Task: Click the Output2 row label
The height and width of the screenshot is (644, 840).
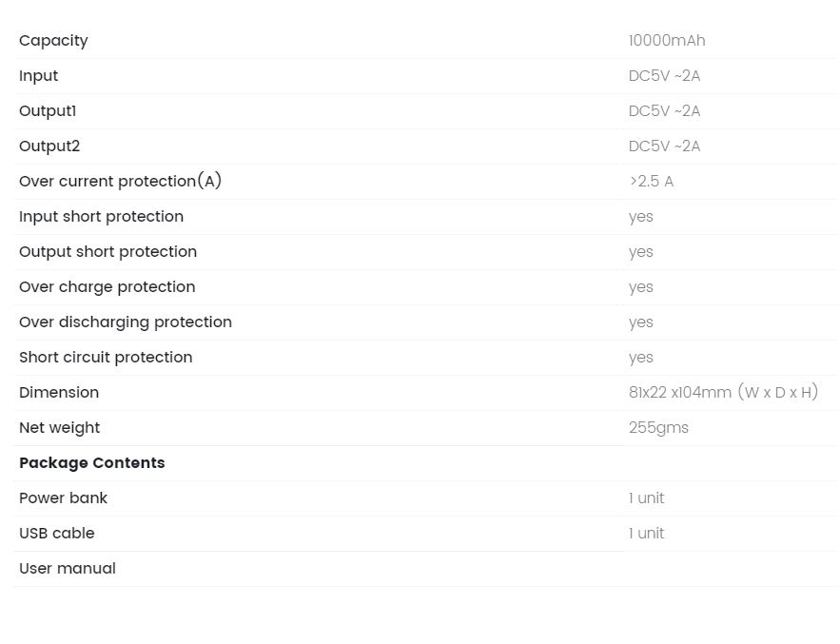Action: pos(49,146)
